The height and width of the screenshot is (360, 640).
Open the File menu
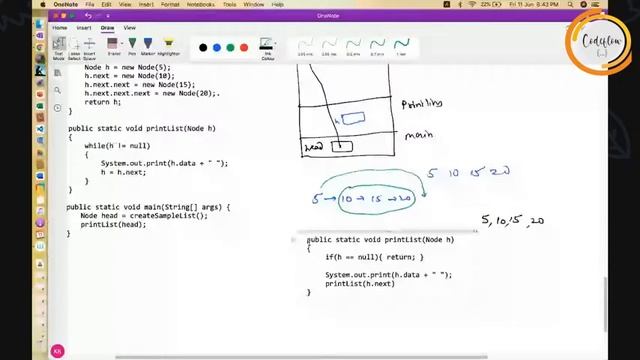[x=90, y=4]
